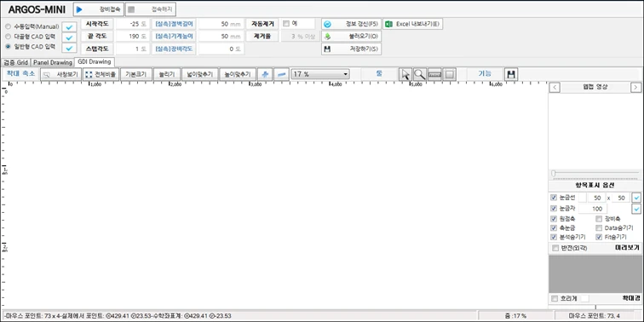Click the second 눈금선 size field after x
Screen dimensions: 644x322
621,198
